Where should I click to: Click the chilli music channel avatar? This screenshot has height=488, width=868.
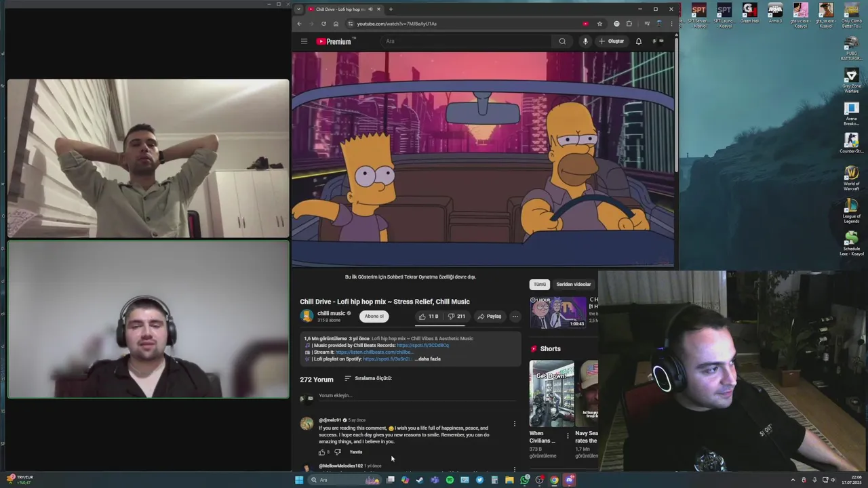tap(307, 316)
